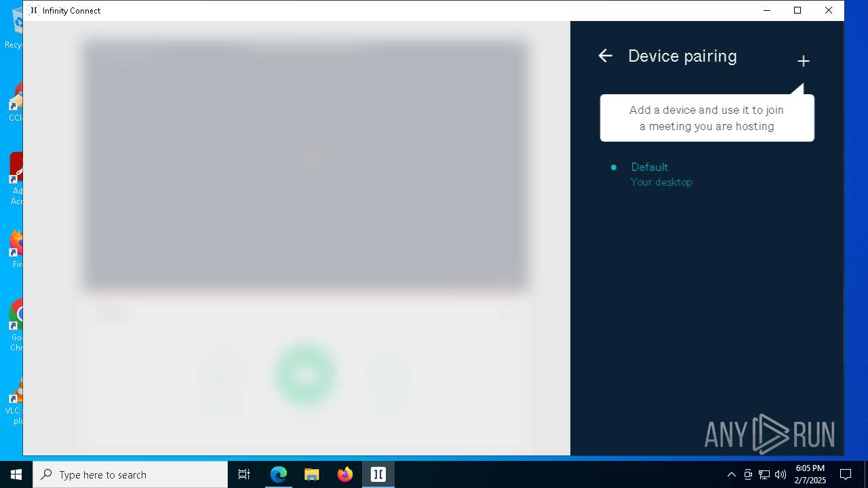Click the taskbar search box
Viewport: 868px width, 488px height.
coord(130,474)
